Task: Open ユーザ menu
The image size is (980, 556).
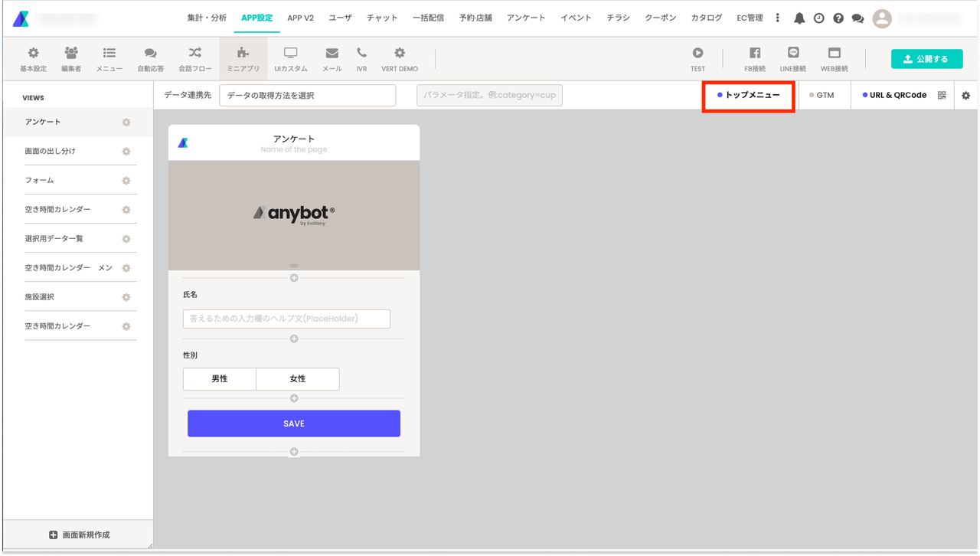Action: (340, 18)
